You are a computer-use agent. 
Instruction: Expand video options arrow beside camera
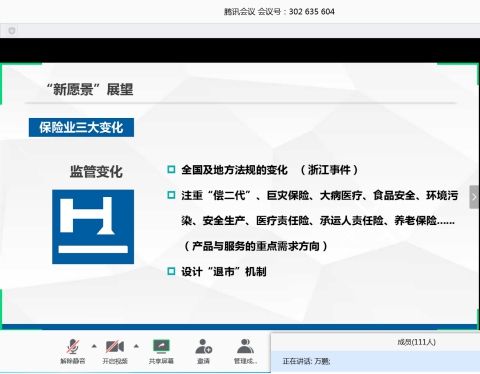tap(136, 346)
